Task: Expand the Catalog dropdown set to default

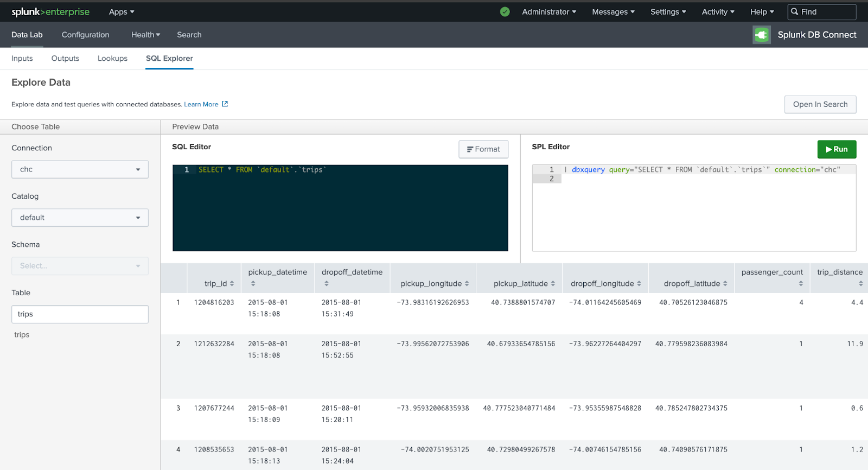Action: (80, 218)
